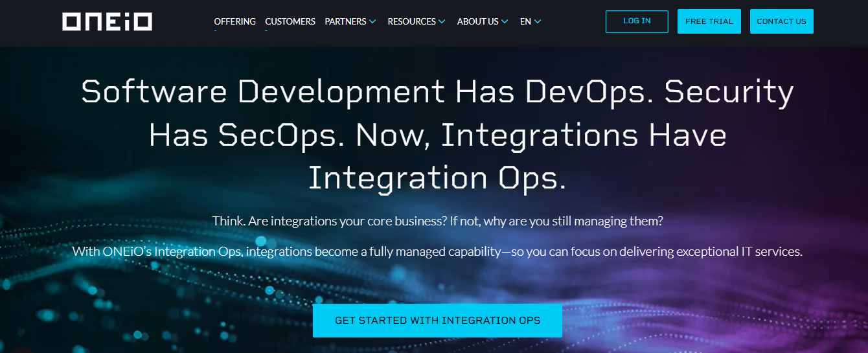The width and height of the screenshot is (868, 353).
Task: Open the Partners menu
Action: coord(345,21)
